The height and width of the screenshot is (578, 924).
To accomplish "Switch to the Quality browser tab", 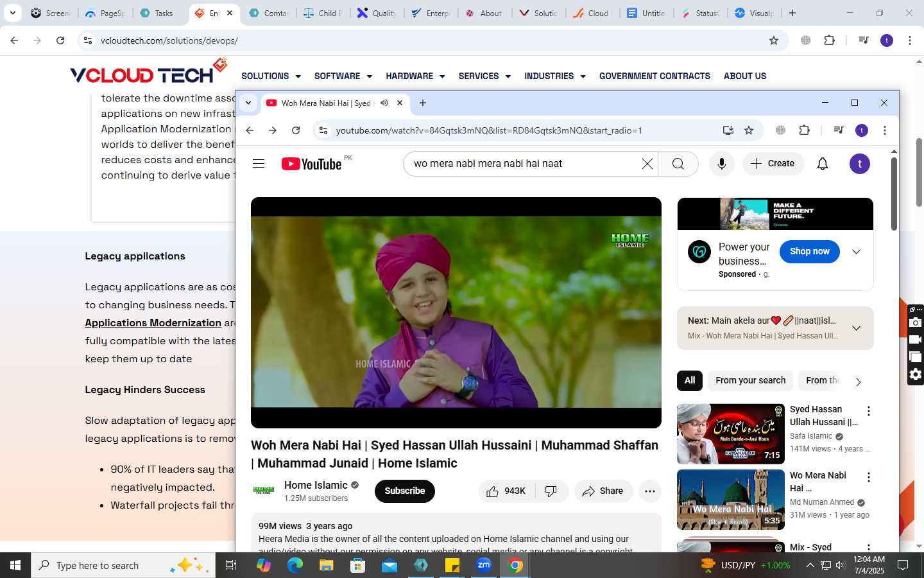I will click(x=377, y=13).
